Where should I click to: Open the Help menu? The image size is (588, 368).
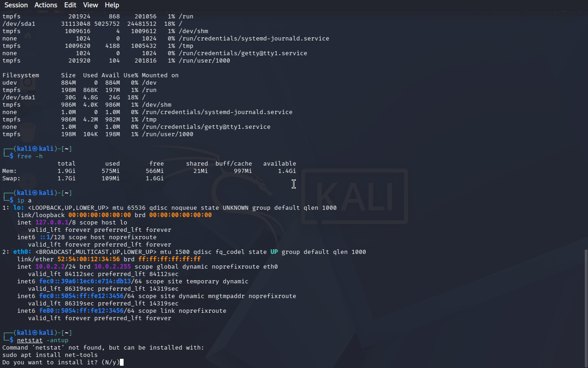click(112, 5)
